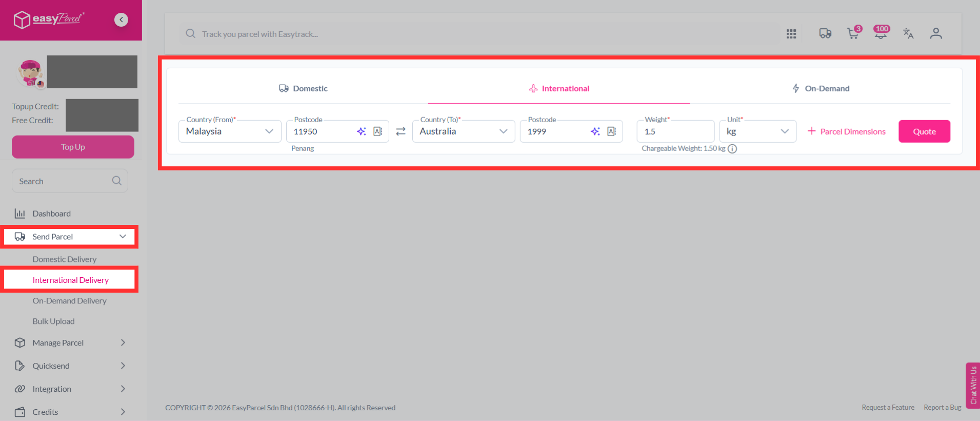Go to Domestic Delivery in sidebar
The image size is (980, 421).
tap(65, 259)
